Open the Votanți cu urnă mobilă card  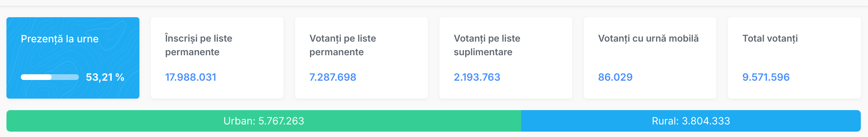[650, 58]
